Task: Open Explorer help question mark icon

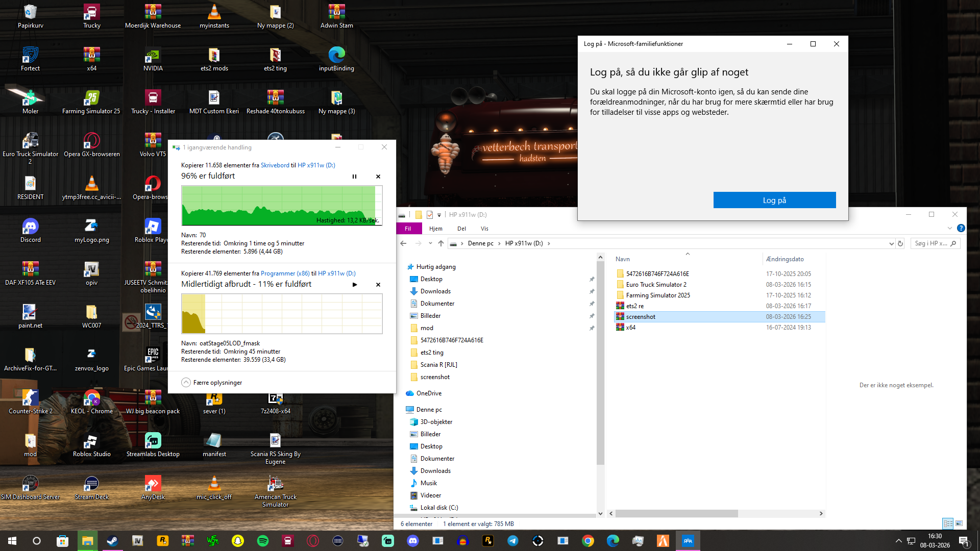Action: [961, 228]
